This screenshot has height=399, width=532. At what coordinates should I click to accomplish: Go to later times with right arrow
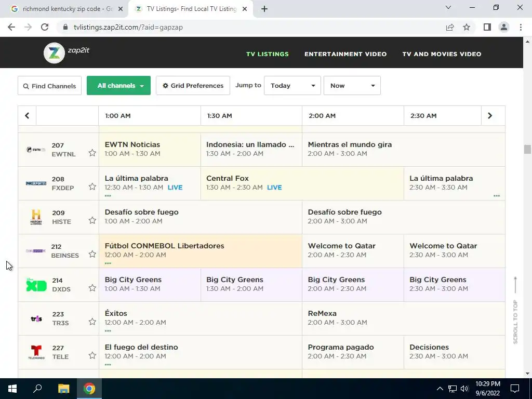(490, 116)
